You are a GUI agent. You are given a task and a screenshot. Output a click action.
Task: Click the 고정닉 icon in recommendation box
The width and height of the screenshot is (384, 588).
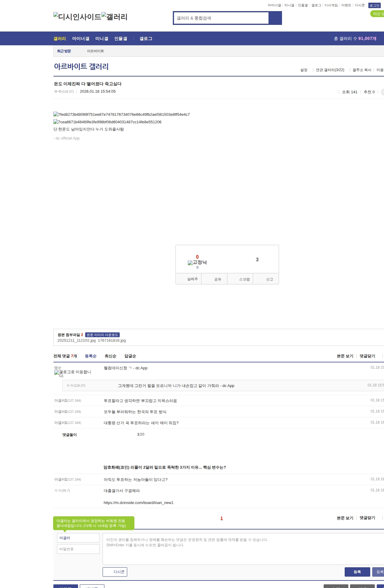point(197,262)
